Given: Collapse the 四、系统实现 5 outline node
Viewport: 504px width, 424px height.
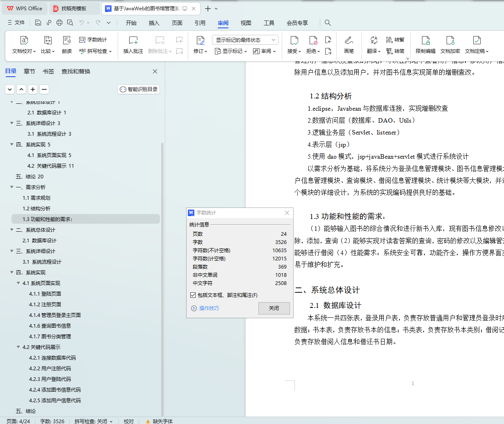Looking at the screenshot, I should 11,144.
